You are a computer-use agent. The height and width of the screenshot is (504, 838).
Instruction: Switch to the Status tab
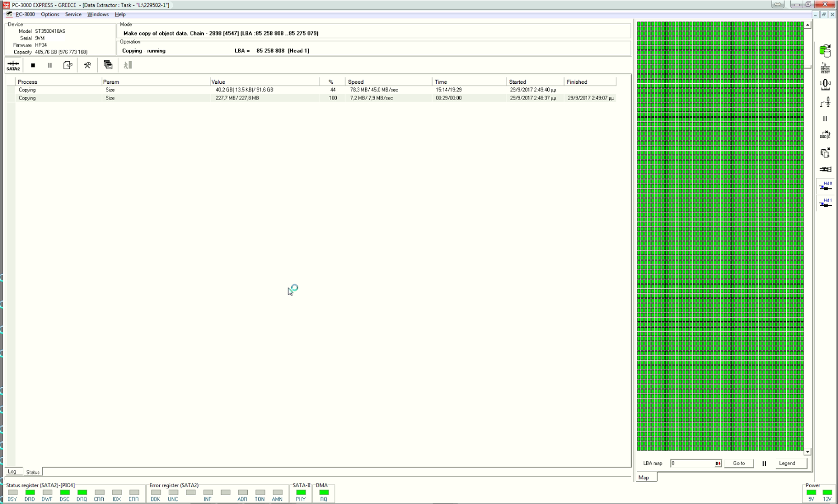pos(32,472)
